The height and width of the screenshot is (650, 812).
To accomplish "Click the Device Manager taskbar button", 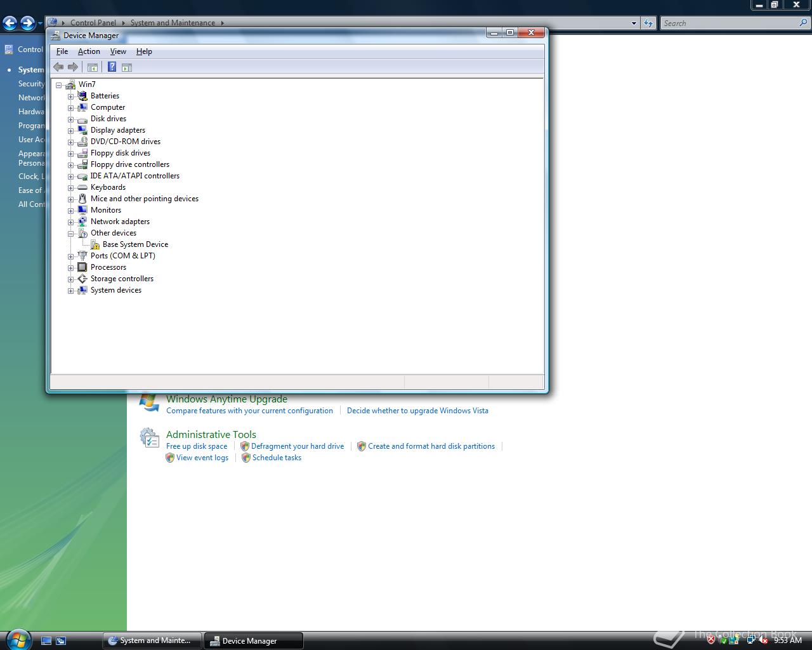I will click(254, 640).
